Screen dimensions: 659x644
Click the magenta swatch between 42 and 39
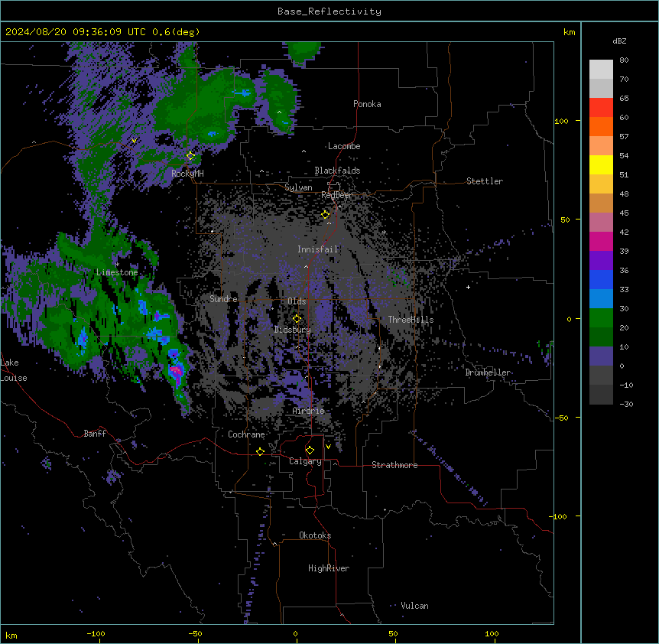tap(601, 241)
